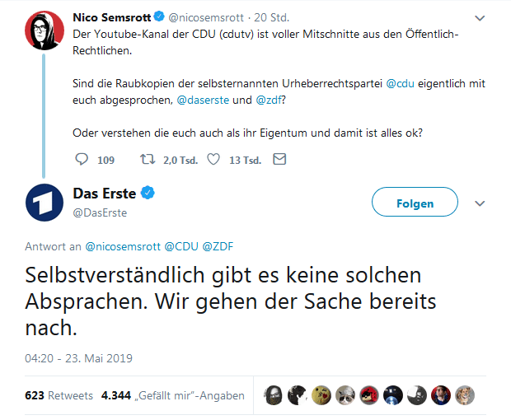
Task: Click the first liker avatar thumbnail
Action: tap(273, 395)
